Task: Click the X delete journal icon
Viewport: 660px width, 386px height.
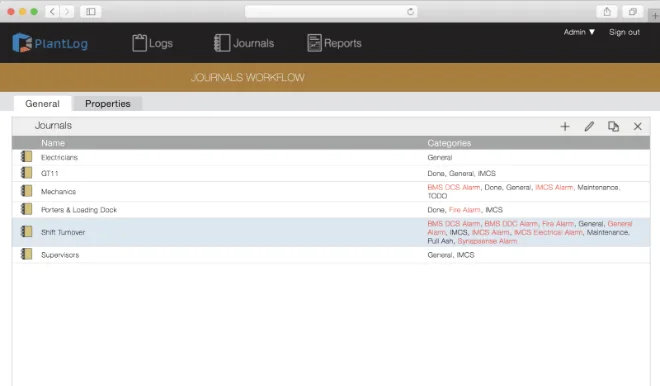Action: [x=638, y=126]
